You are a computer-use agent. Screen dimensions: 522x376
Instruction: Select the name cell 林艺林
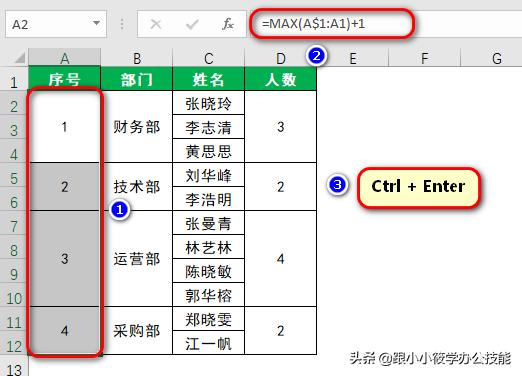tap(209, 247)
